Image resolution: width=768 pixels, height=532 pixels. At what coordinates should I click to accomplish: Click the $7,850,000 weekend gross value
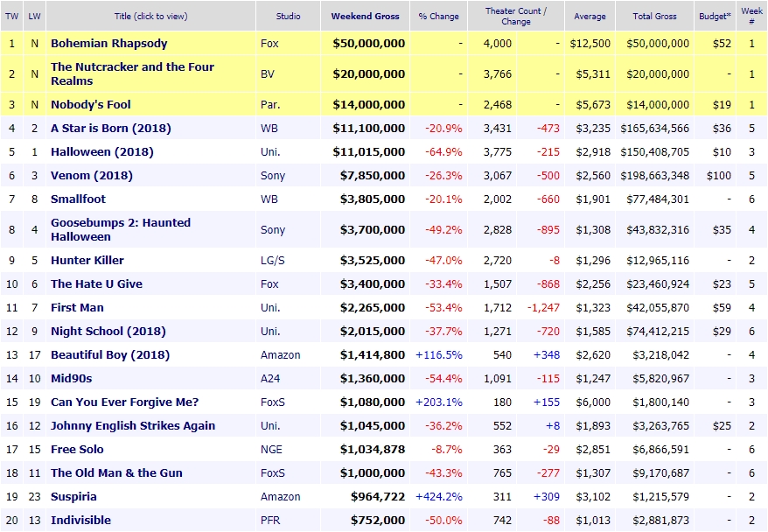coord(373,175)
